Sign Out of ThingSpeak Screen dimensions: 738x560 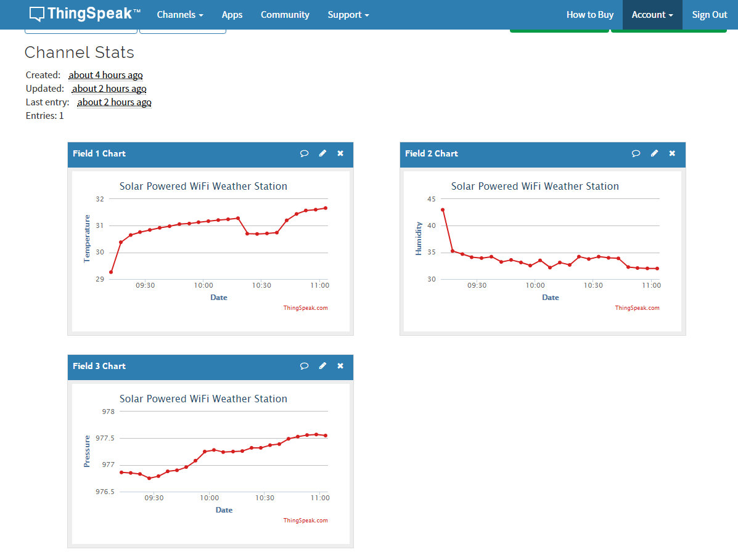pos(709,15)
